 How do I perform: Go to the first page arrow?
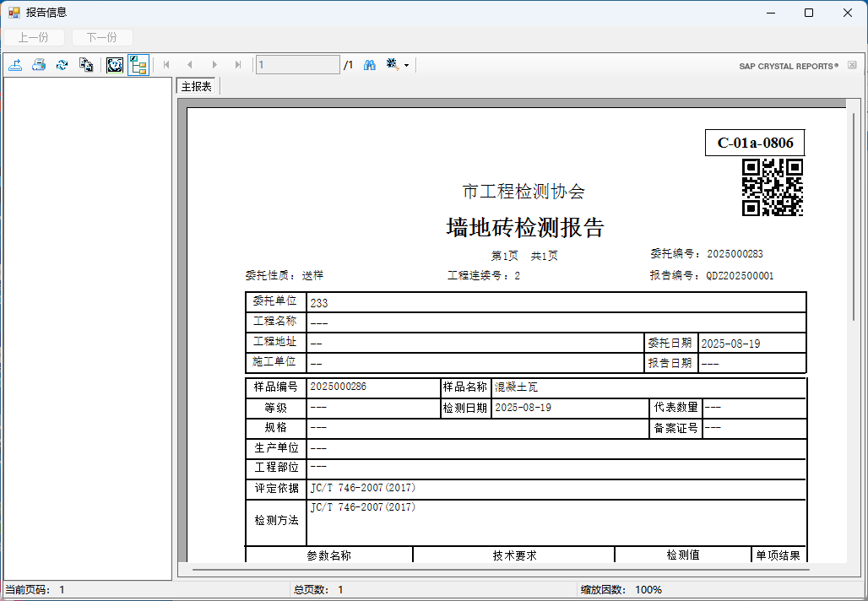tap(166, 65)
